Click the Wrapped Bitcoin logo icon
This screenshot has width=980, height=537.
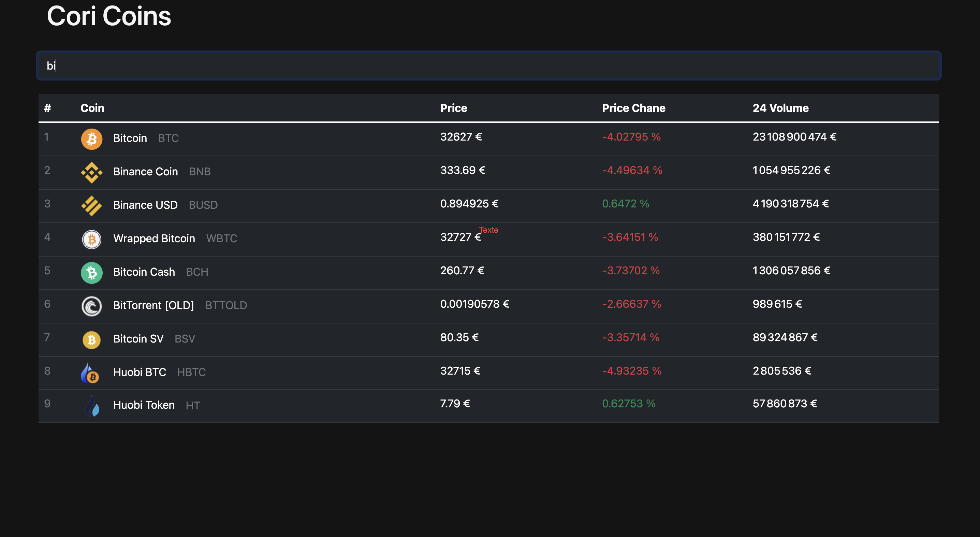pyautogui.click(x=92, y=240)
